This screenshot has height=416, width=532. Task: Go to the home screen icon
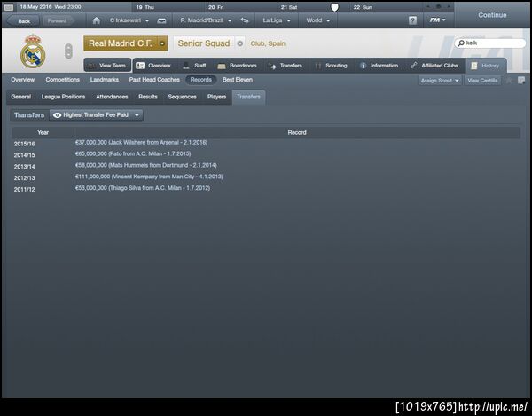pos(97,20)
